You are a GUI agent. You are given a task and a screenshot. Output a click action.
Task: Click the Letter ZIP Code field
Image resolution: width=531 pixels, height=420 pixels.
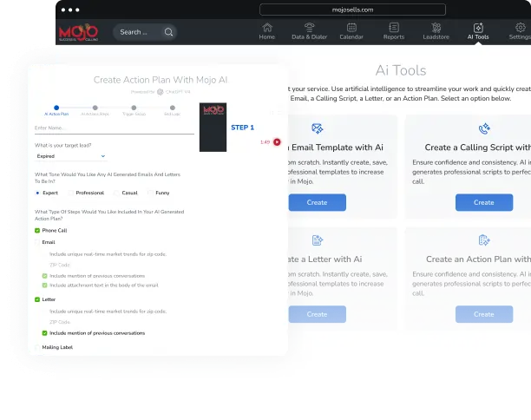coord(60,322)
